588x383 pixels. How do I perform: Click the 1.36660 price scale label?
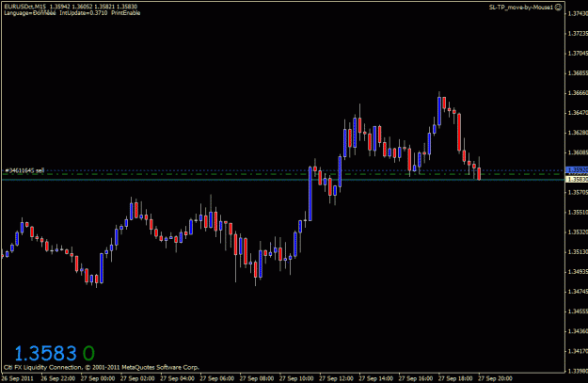coord(578,93)
